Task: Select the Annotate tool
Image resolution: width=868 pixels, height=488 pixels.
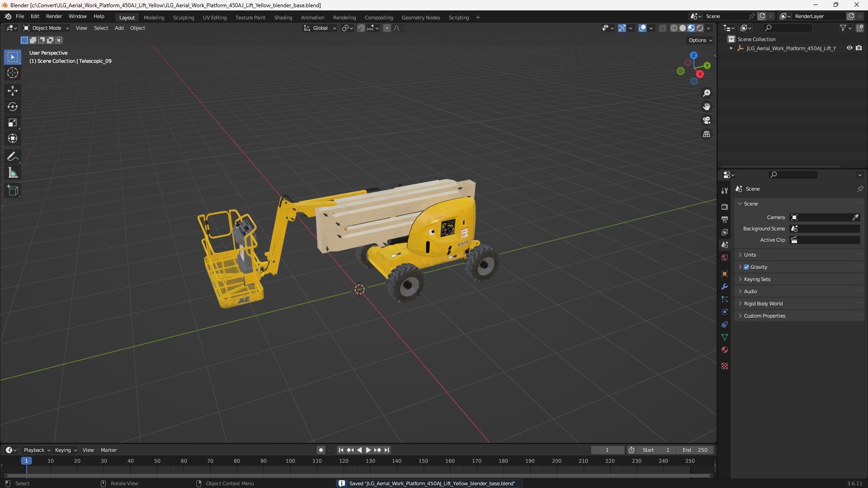Action: [x=13, y=157]
